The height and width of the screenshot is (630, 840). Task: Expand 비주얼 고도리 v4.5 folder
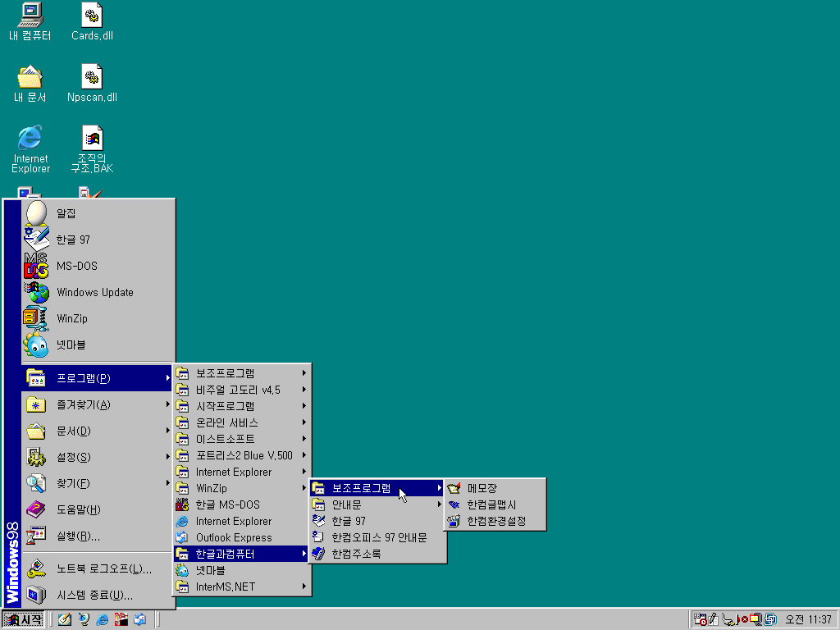[242, 390]
